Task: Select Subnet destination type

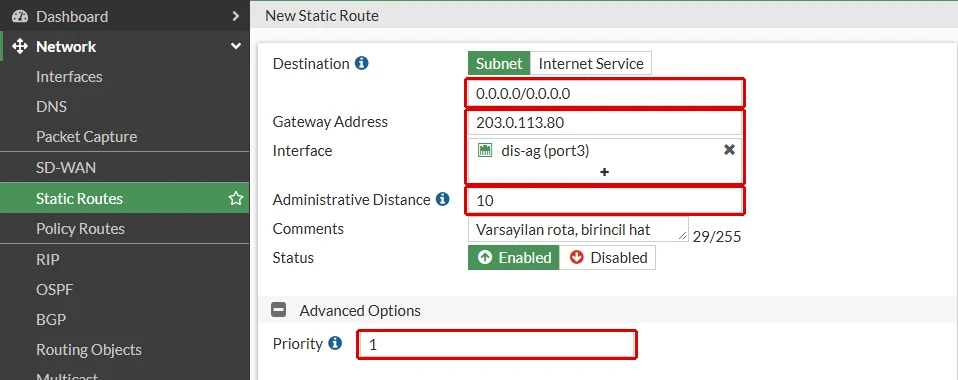Action: pos(499,64)
